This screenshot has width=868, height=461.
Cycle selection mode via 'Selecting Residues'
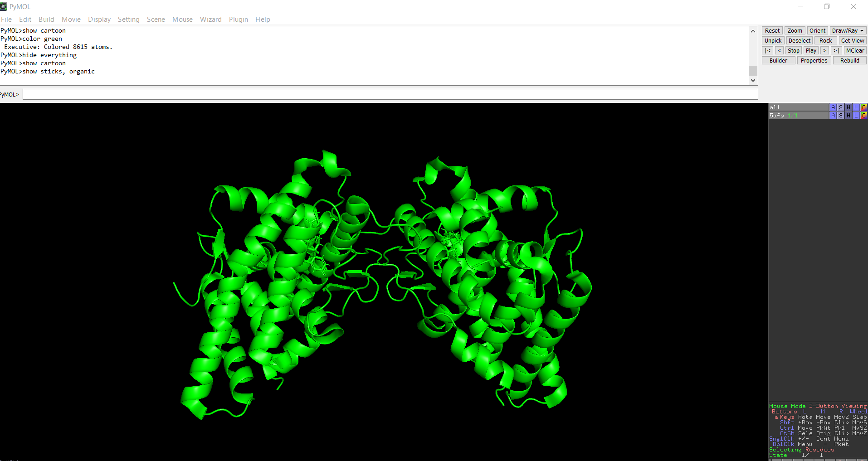(x=802, y=450)
